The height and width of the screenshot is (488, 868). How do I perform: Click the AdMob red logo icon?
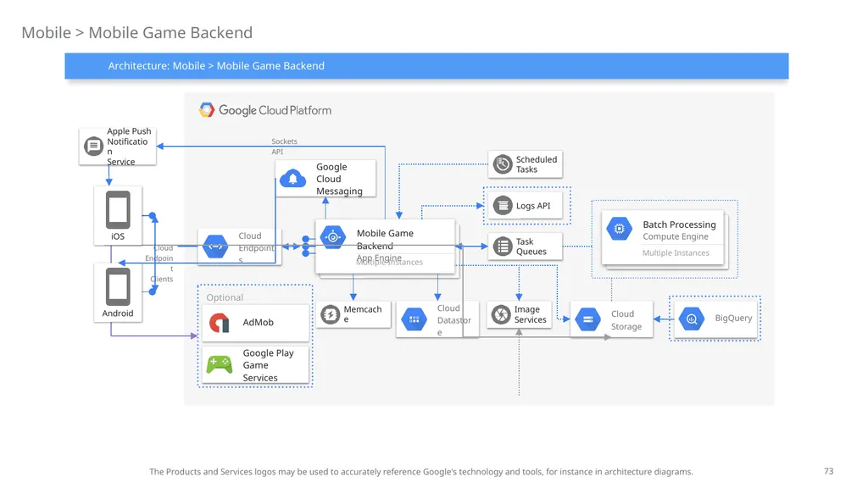220,323
